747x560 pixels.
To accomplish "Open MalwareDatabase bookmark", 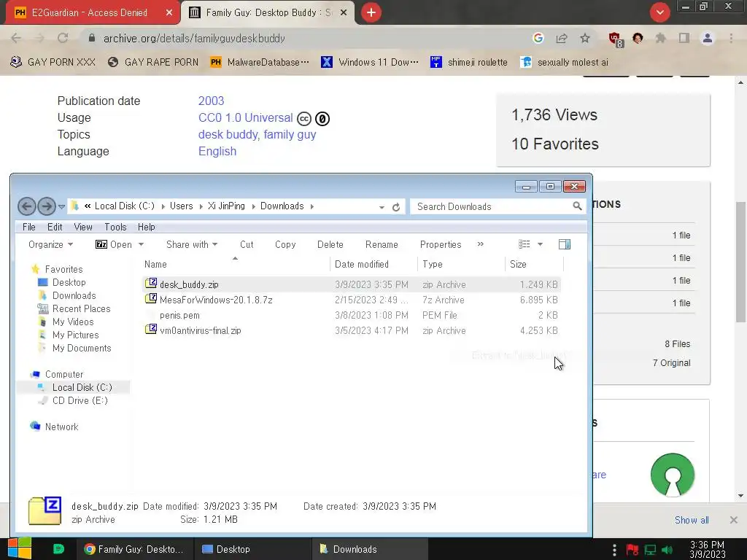I will click(260, 62).
